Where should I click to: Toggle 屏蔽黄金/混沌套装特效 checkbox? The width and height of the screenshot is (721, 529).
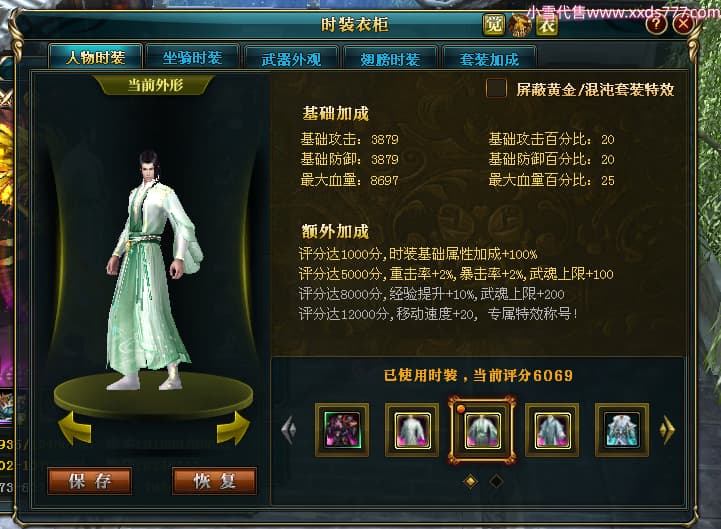click(496, 88)
